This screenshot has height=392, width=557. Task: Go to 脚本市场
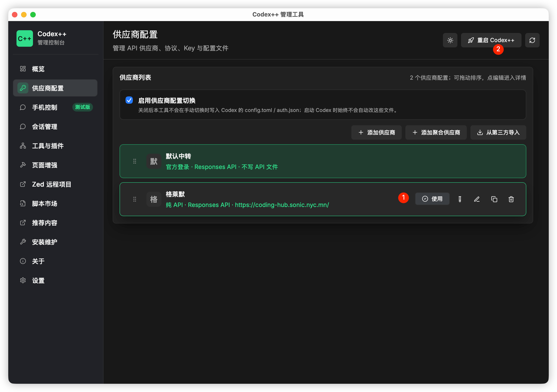pos(55,204)
